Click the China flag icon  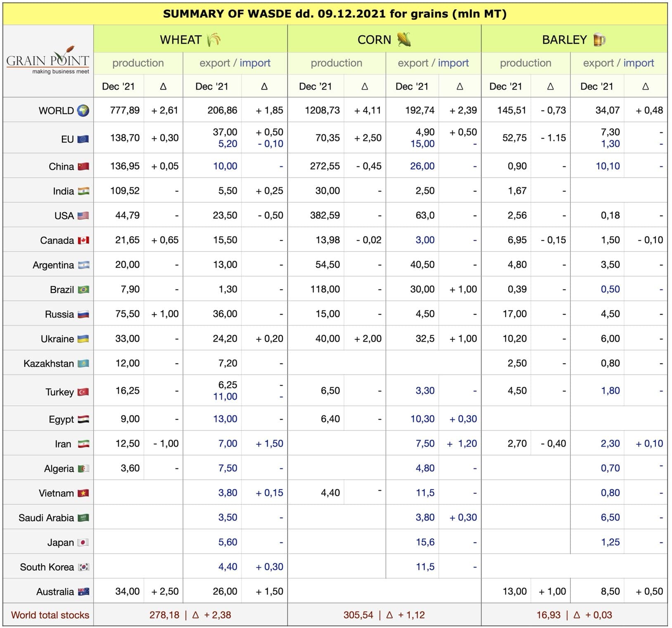click(83, 166)
